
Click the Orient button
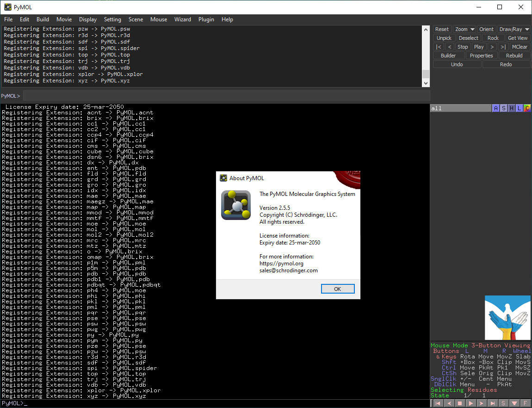tap(486, 29)
